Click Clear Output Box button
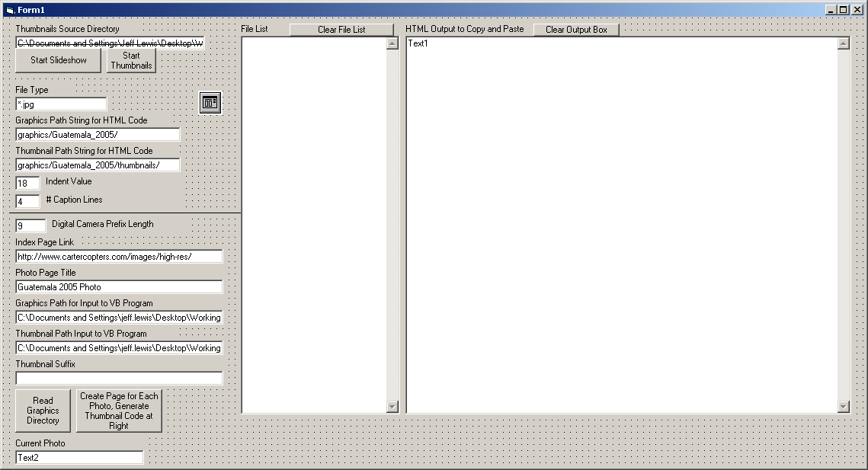 [576, 30]
